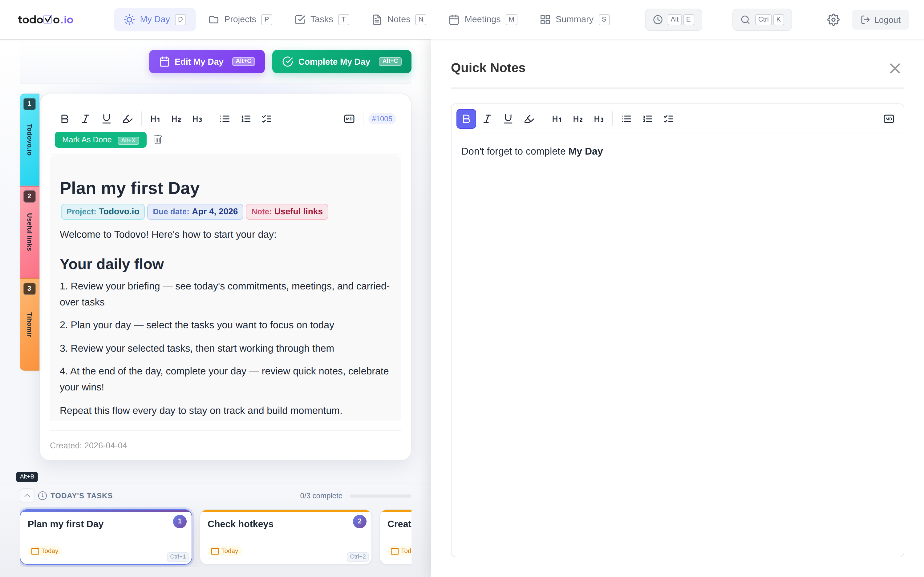This screenshot has width=924, height=577.
Task: Insert checklist in Quick Notes
Action: coord(668,119)
